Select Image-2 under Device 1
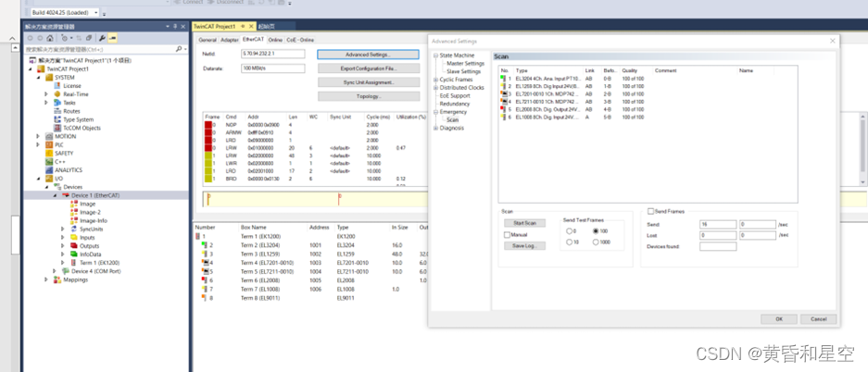 pos(90,212)
